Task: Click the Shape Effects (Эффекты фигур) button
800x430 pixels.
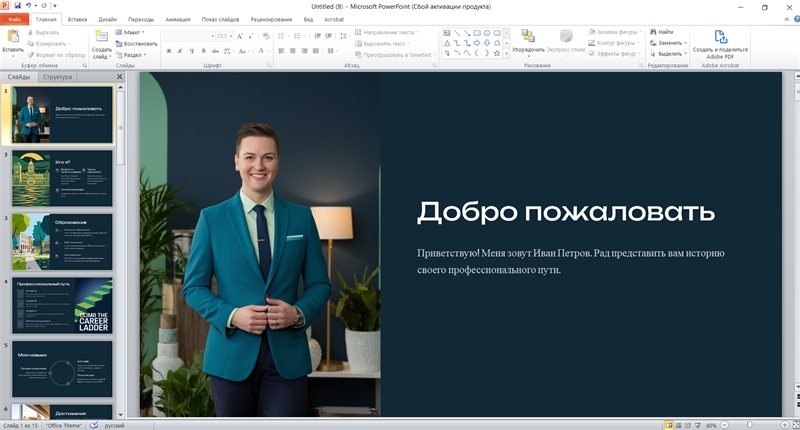Action: (x=614, y=54)
